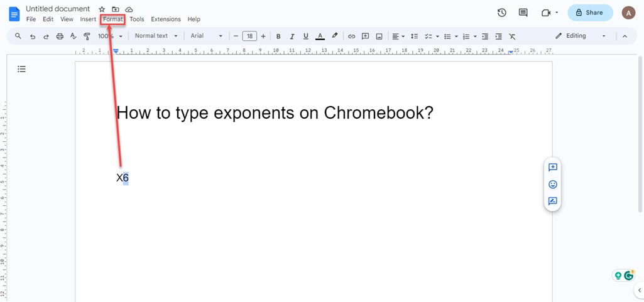The width and height of the screenshot is (644, 302).
Task: Show the side panel arrow
Action: pyautogui.click(x=639, y=291)
